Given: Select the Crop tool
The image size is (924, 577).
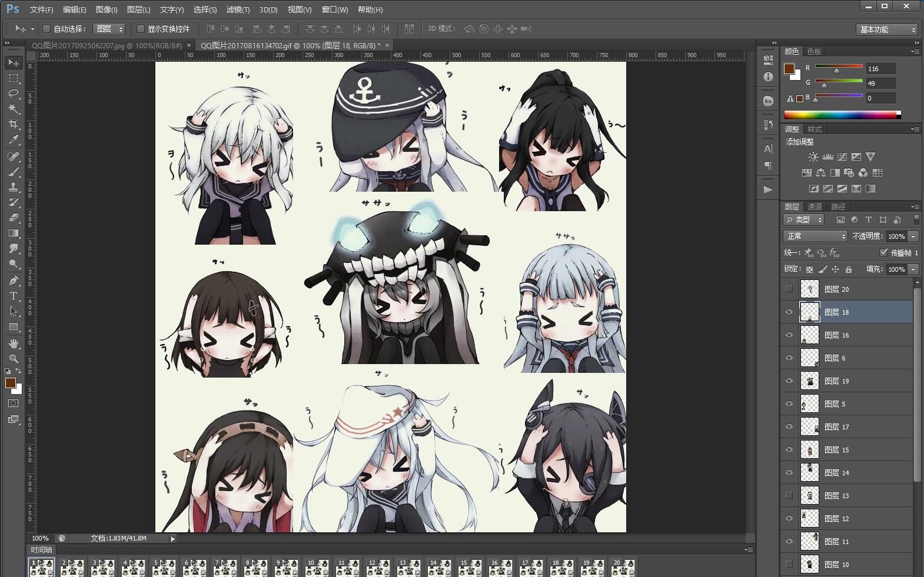Looking at the screenshot, I should [x=14, y=124].
